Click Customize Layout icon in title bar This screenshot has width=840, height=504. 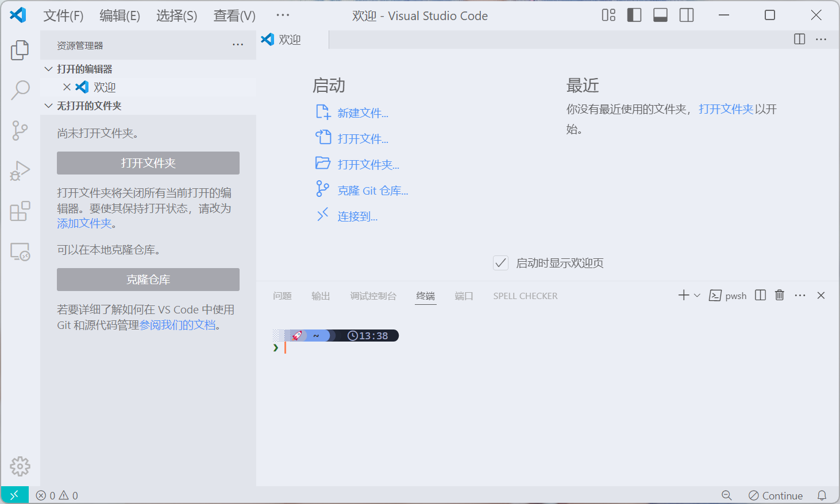click(x=608, y=15)
